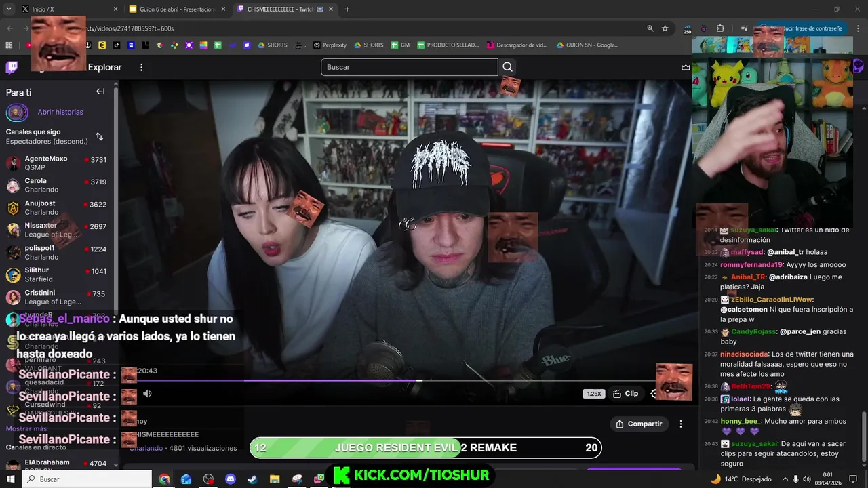
Task: Open video options three-dot menu
Action: [x=681, y=424]
